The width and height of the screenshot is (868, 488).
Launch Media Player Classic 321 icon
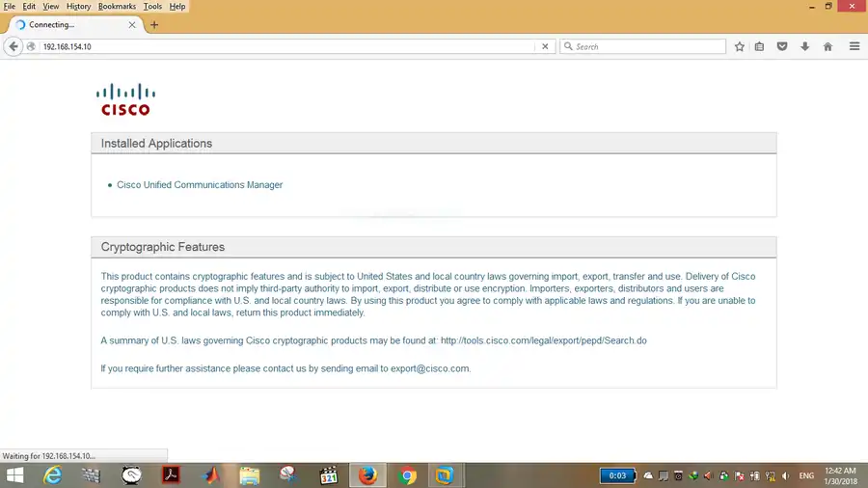(328, 475)
